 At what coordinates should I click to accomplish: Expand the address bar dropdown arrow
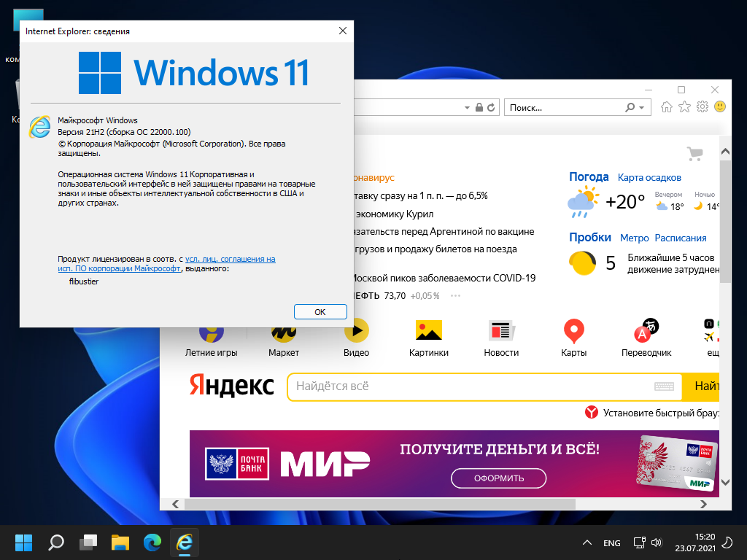(467, 107)
